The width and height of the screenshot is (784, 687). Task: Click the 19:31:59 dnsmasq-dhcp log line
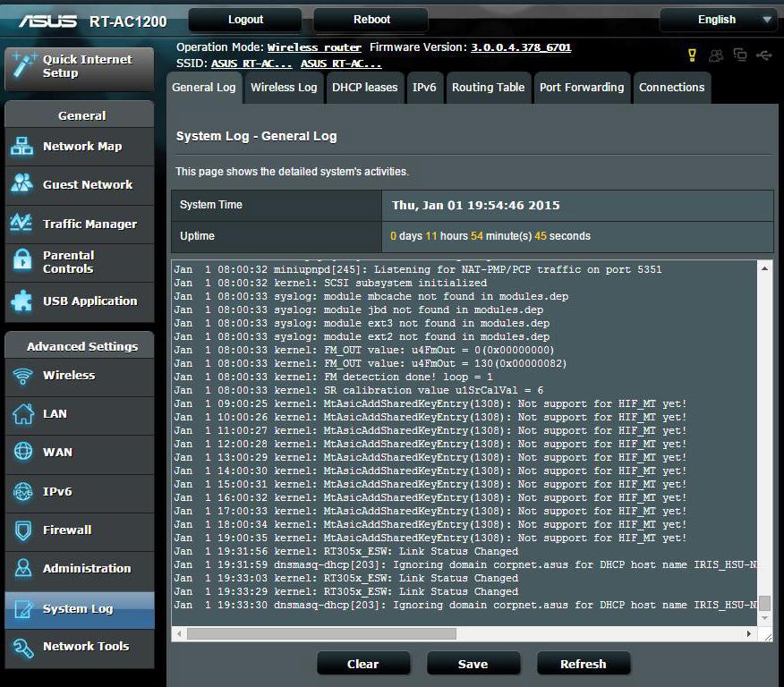465,564
